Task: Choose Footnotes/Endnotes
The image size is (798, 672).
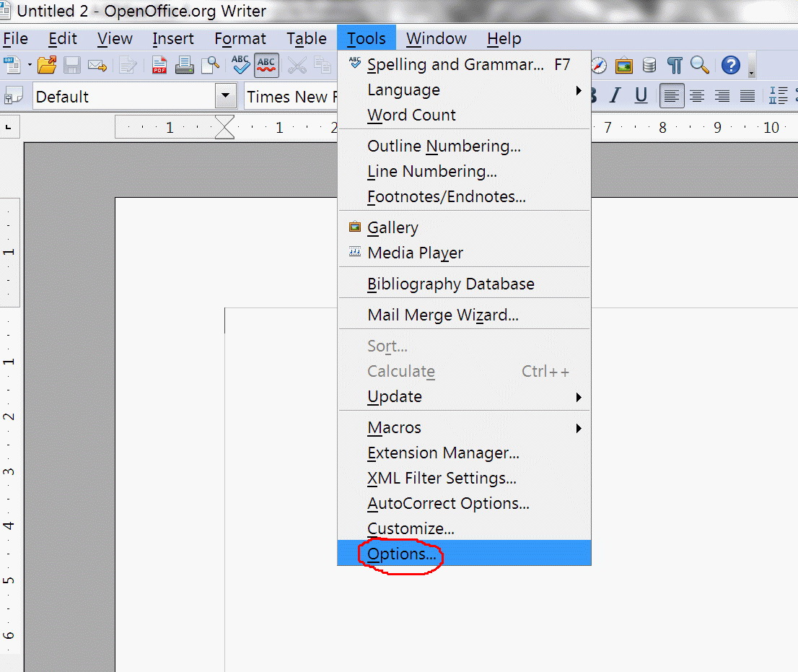Action: pyautogui.click(x=464, y=196)
